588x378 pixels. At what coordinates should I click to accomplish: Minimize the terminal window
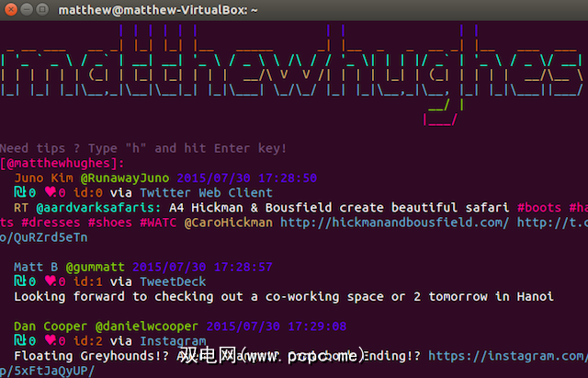point(27,9)
